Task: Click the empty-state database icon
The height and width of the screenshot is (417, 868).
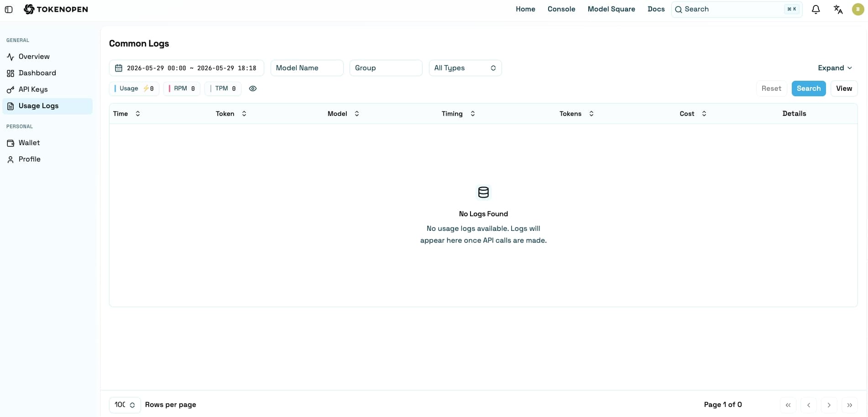Action: tap(483, 192)
